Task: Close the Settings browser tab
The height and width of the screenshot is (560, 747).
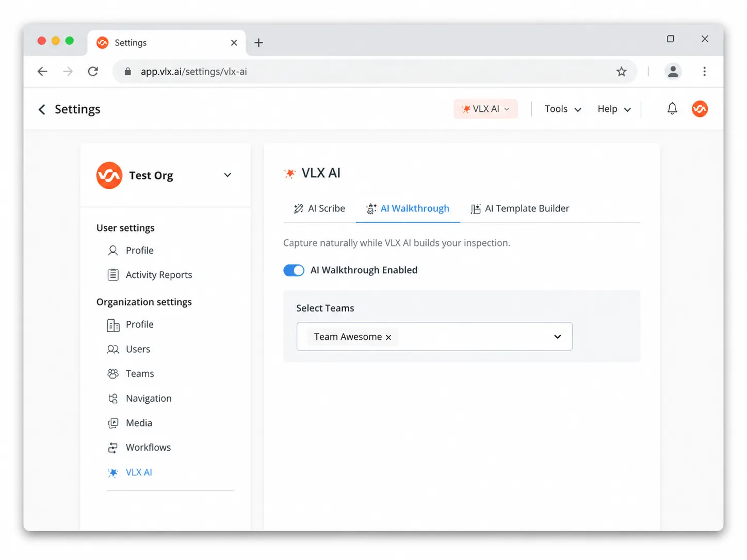Action: tap(234, 43)
